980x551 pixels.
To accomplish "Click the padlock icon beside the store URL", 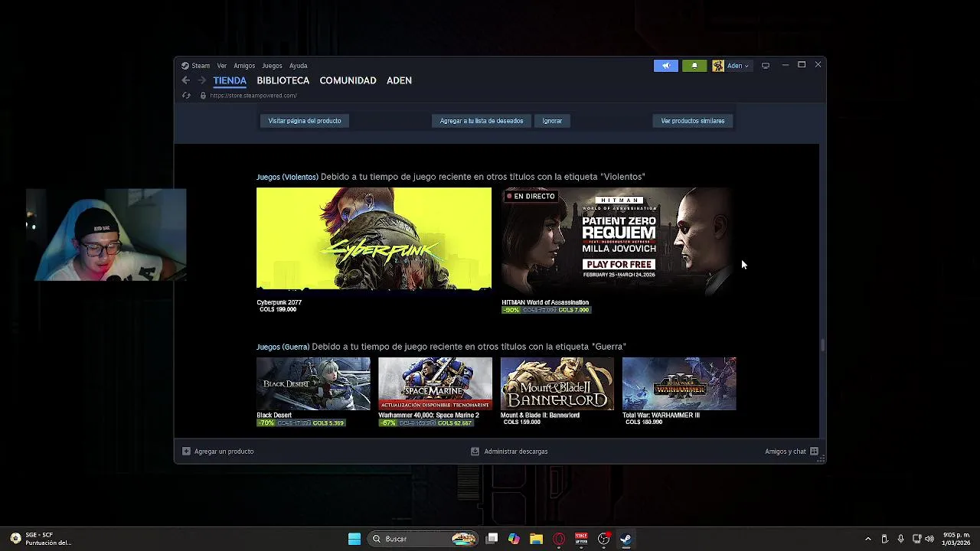I will (x=203, y=96).
